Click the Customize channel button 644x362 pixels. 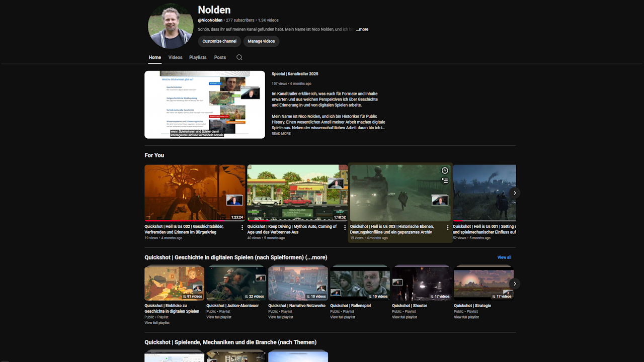[219, 41]
